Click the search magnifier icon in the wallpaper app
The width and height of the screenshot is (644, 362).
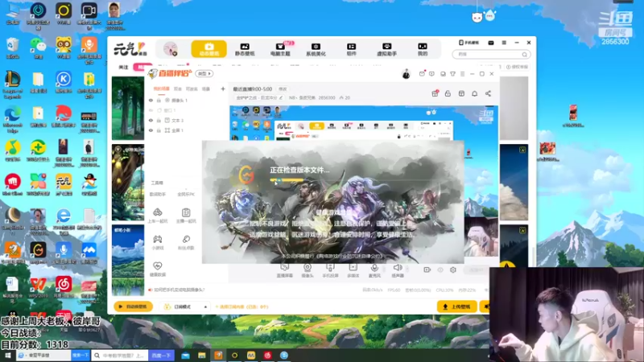[x=525, y=54]
